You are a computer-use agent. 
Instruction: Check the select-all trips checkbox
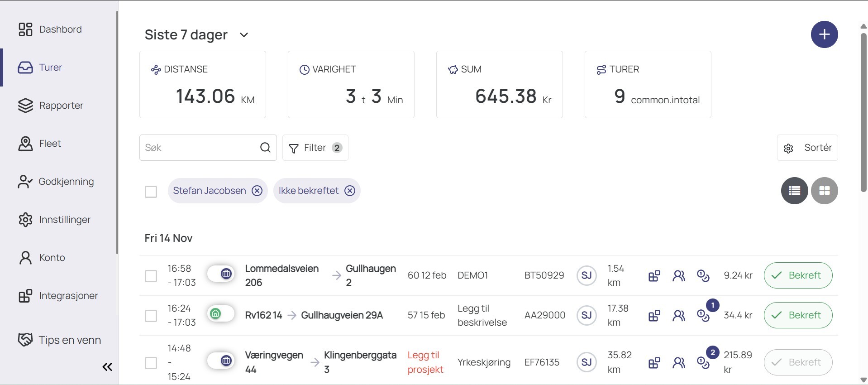pyautogui.click(x=151, y=192)
